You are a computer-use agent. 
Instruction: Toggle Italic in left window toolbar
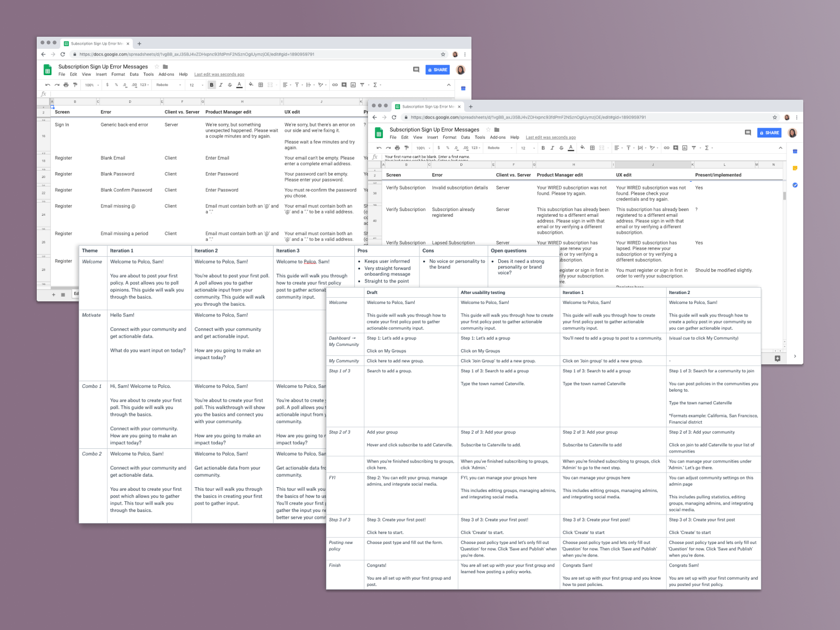pyautogui.click(x=220, y=85)
